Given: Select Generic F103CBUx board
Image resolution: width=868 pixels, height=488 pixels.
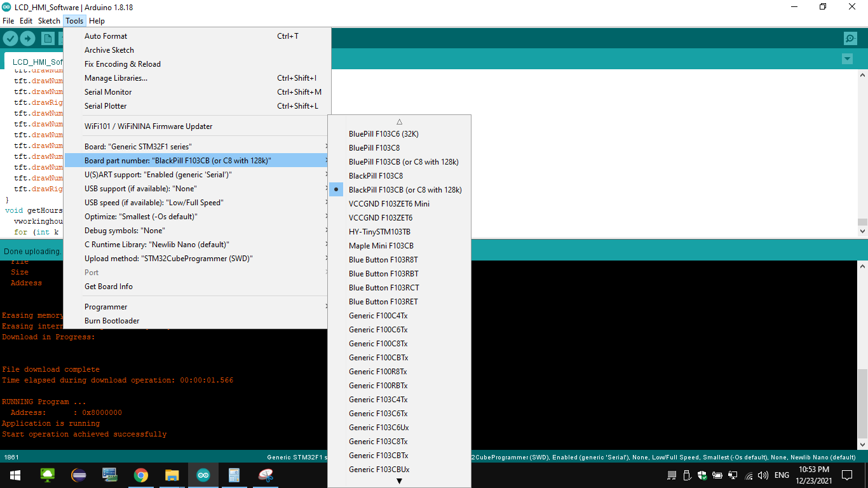Looking at the screenshot, I should coord(400,470).
